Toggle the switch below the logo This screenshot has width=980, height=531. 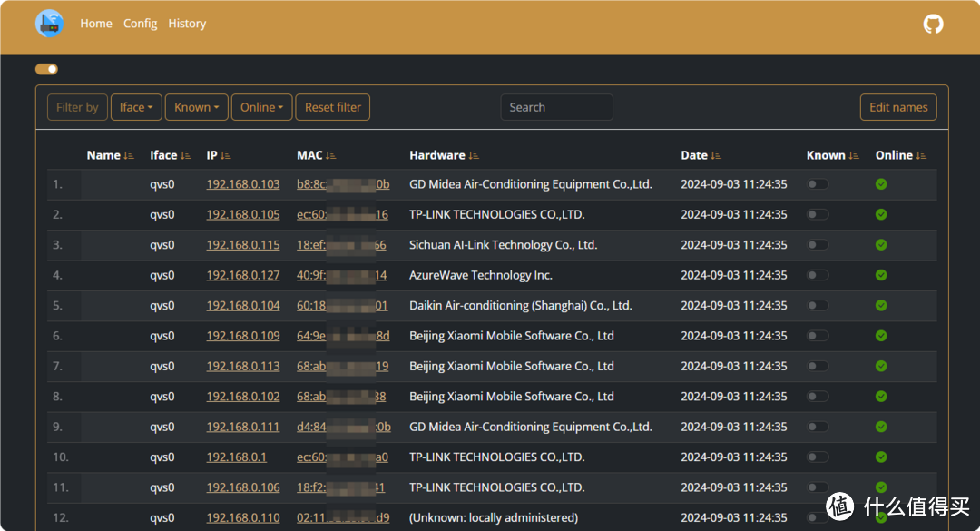(46, 69)
